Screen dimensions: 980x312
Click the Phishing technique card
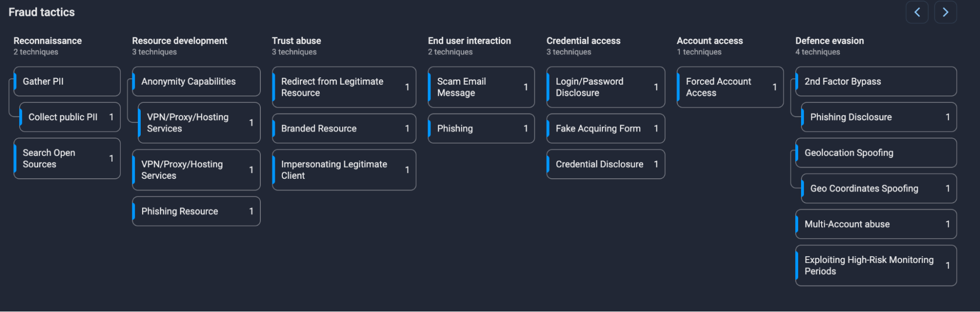(x=481, y=128)
